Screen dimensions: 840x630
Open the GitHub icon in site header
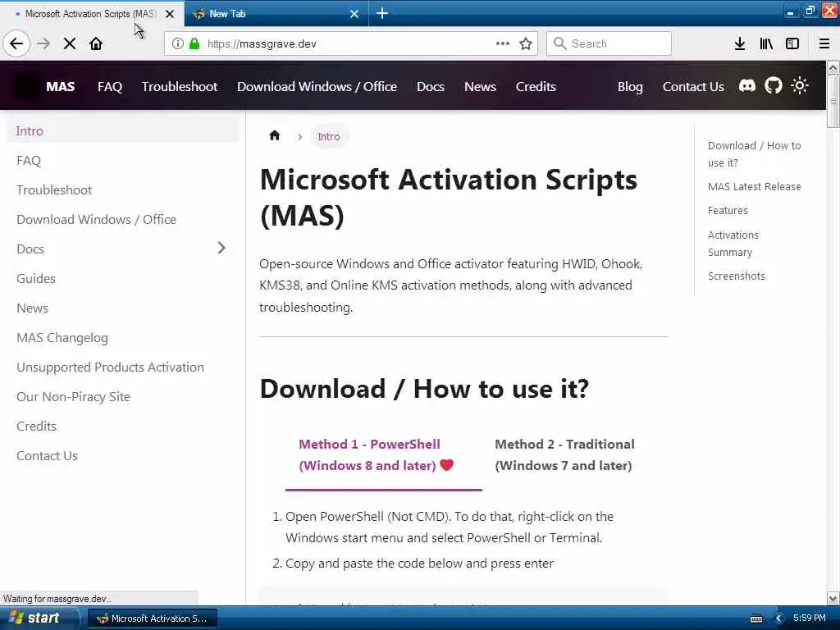coord(773,85)
